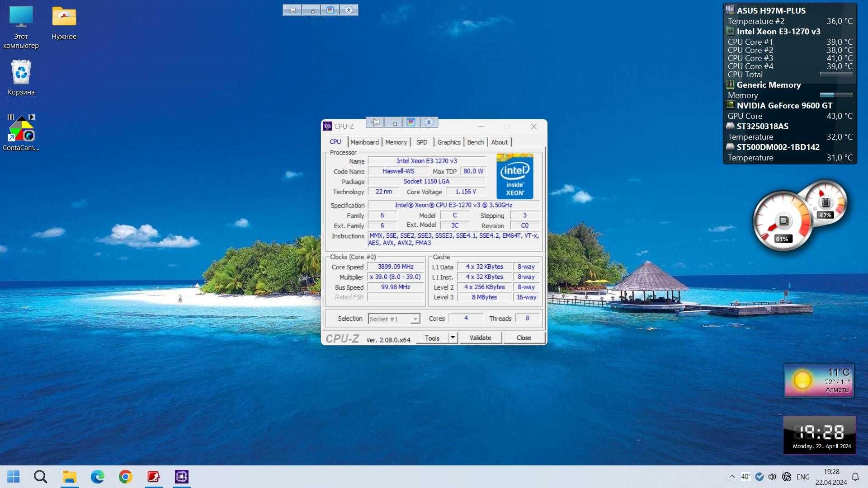
Task: Click the Instructions text box
Action: [x=454, y=239]
